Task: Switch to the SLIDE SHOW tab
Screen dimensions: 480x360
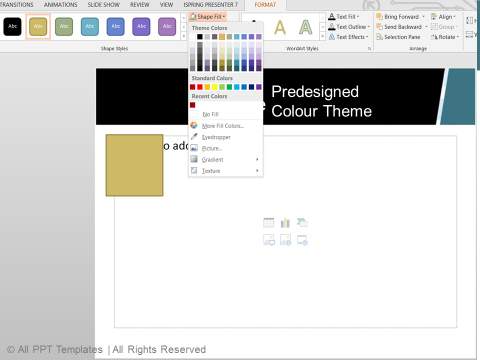Action: coord(103,5)
